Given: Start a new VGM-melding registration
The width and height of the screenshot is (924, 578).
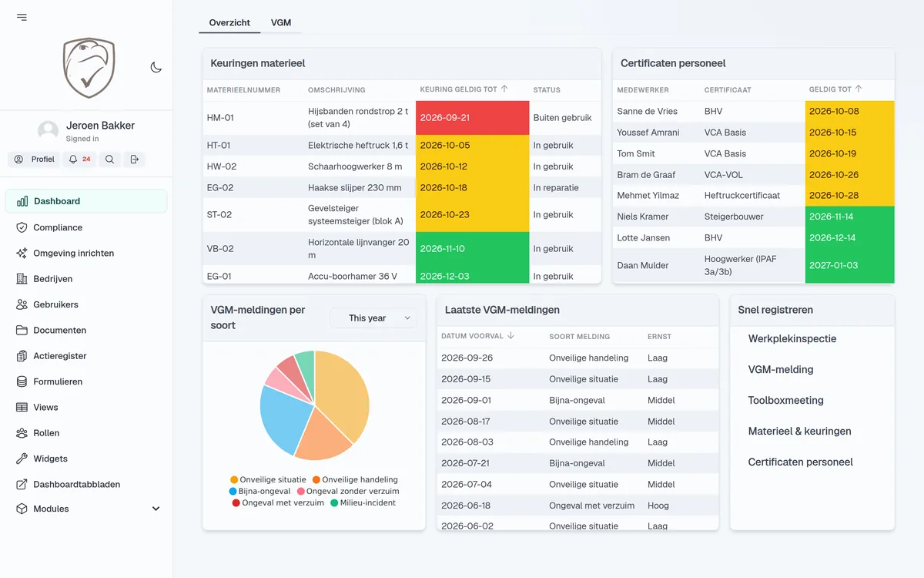Looking at the screenshot, I should tap(781, 369).
